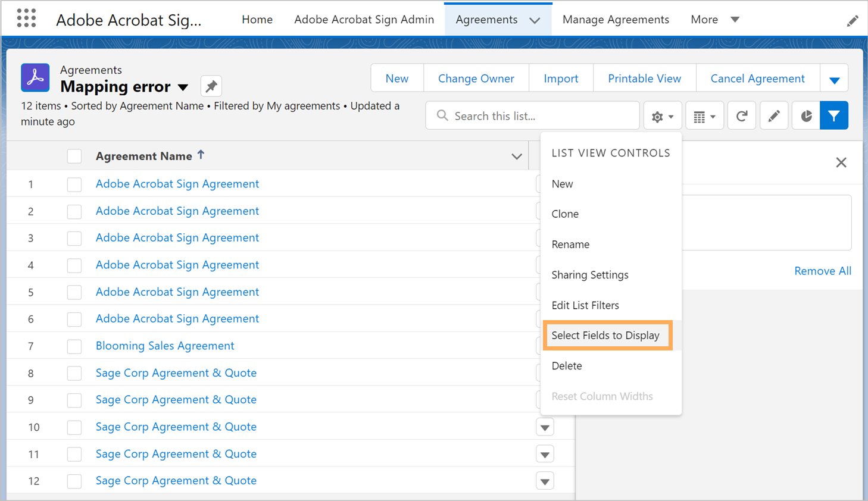The height and width of the screenshot is (501, 868).
Task: Close the filters panel with X
Action: (841, 162)
